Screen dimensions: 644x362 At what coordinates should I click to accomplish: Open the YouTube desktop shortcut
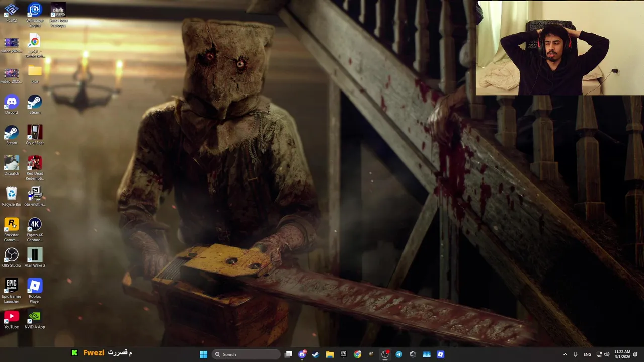pyautogui.click(x=11, y=320)
